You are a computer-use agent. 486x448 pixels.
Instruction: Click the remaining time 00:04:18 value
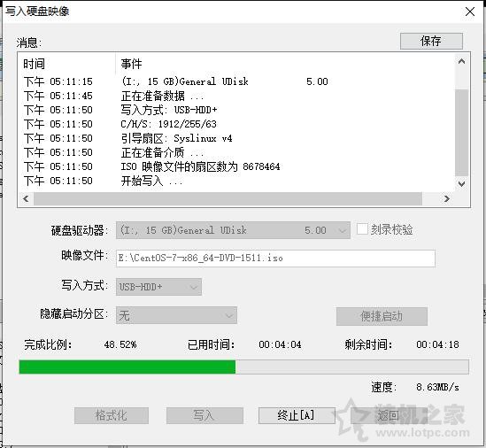437,344
